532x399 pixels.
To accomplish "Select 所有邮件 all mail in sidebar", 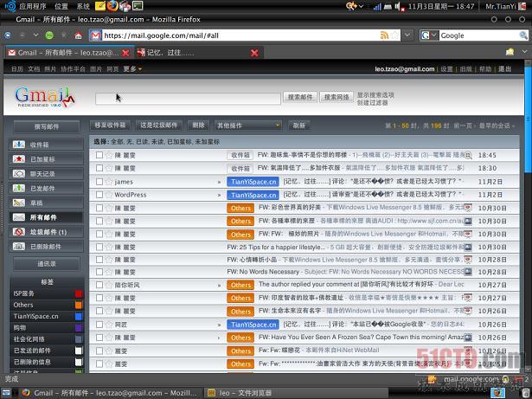I will coord(46,217).
